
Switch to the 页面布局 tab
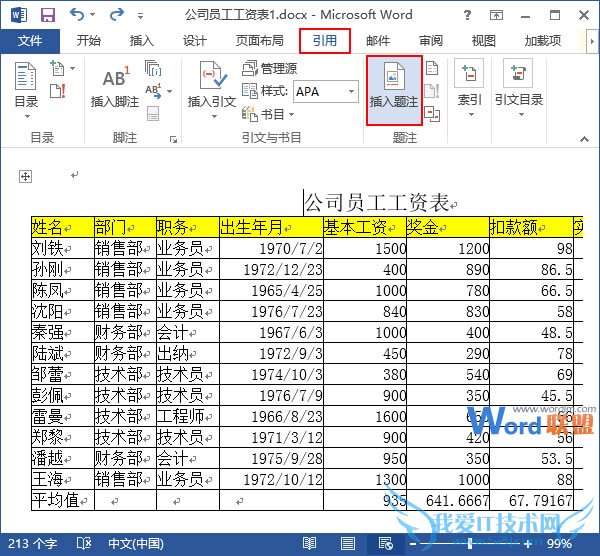coord(259,41)
